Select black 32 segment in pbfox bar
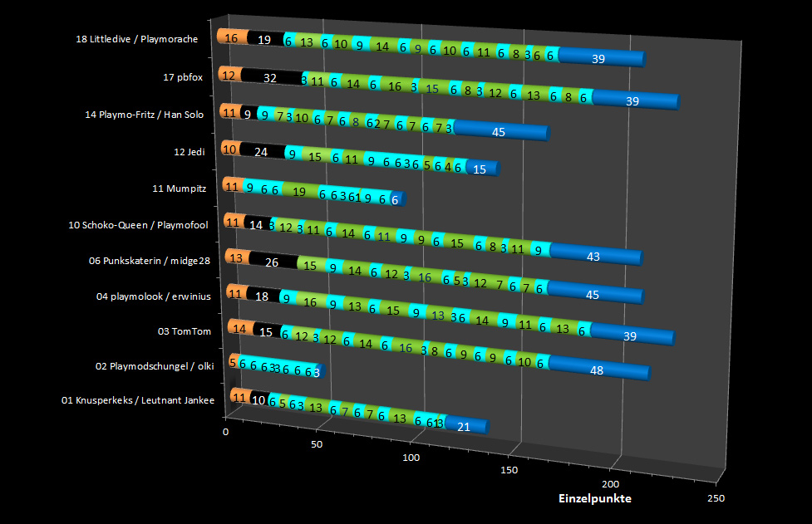 point(271,77)
